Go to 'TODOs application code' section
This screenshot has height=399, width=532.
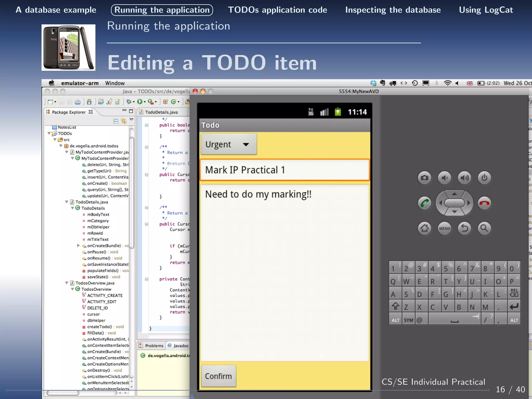[x=277, y=10]
